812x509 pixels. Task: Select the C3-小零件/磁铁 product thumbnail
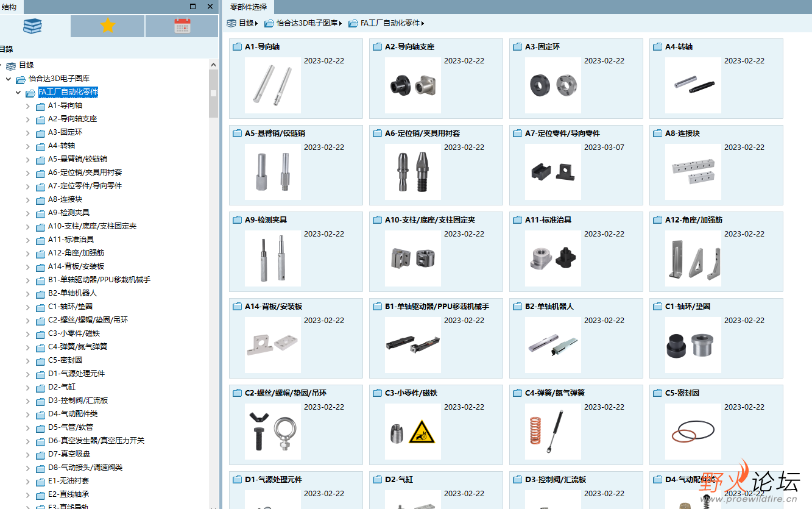(413, 432)
